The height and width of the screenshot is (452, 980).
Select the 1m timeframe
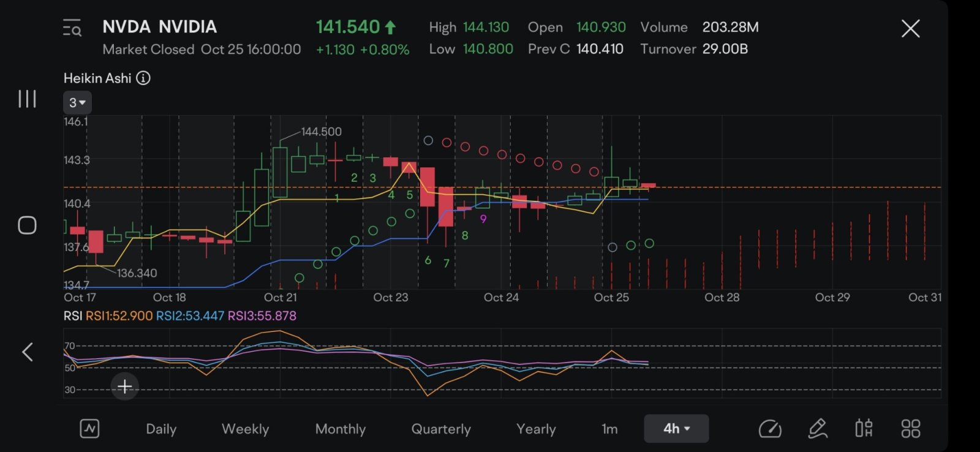[x=609, y=429]
